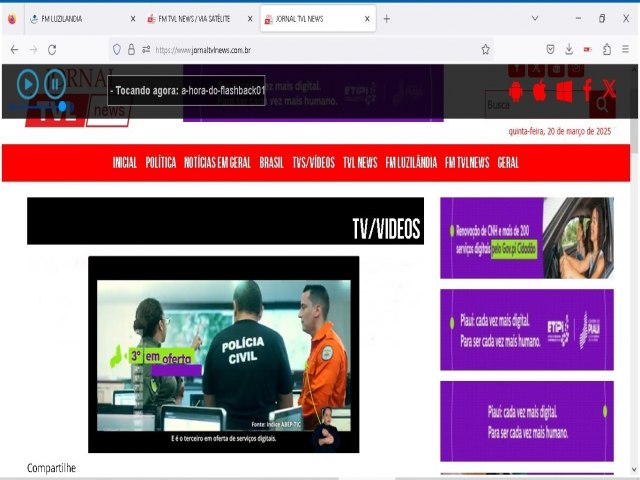The height and width of the screenshot is (480, 640).
Task: Open the Firefox hamburger menu
Action: 625,49
